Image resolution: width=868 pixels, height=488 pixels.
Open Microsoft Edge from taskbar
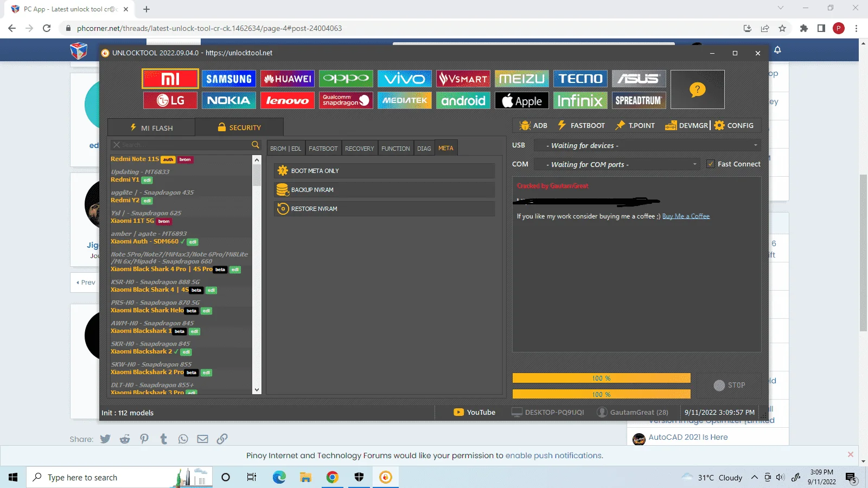coord(279,477)
